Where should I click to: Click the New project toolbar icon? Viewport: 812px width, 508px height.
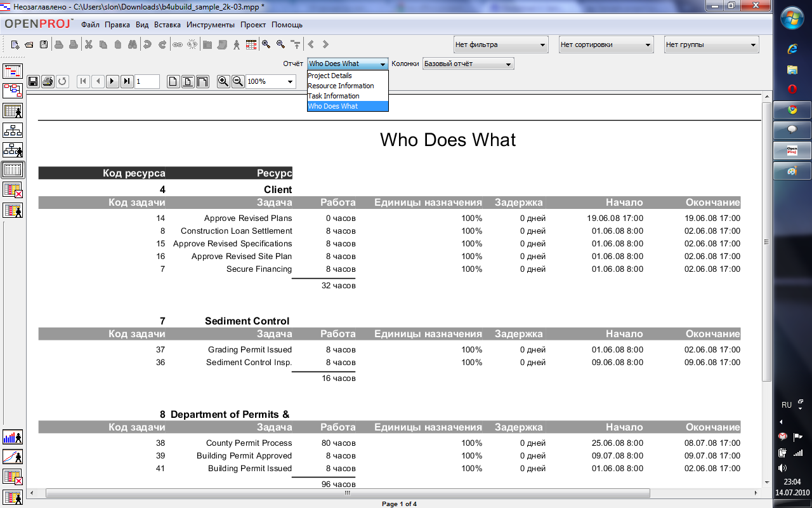(15, 44)
